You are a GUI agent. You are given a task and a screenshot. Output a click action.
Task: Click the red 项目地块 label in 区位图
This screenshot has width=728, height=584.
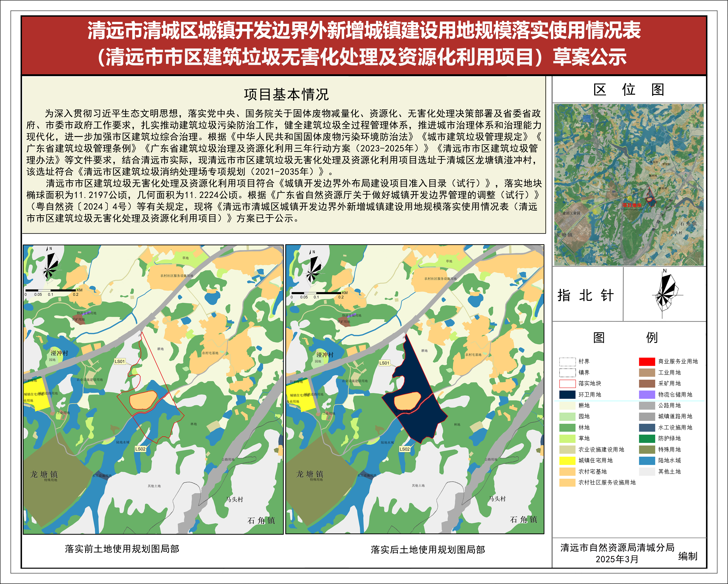click(x=632, y=205)
